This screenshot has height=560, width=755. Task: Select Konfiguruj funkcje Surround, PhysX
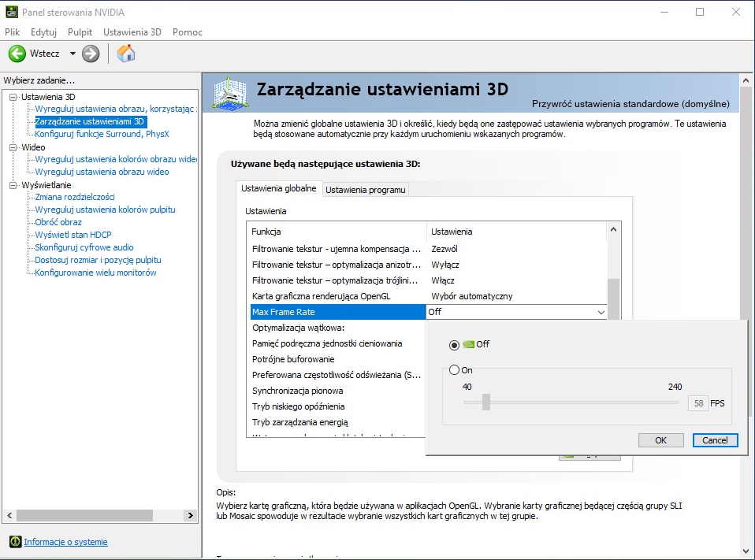[102, 134]
